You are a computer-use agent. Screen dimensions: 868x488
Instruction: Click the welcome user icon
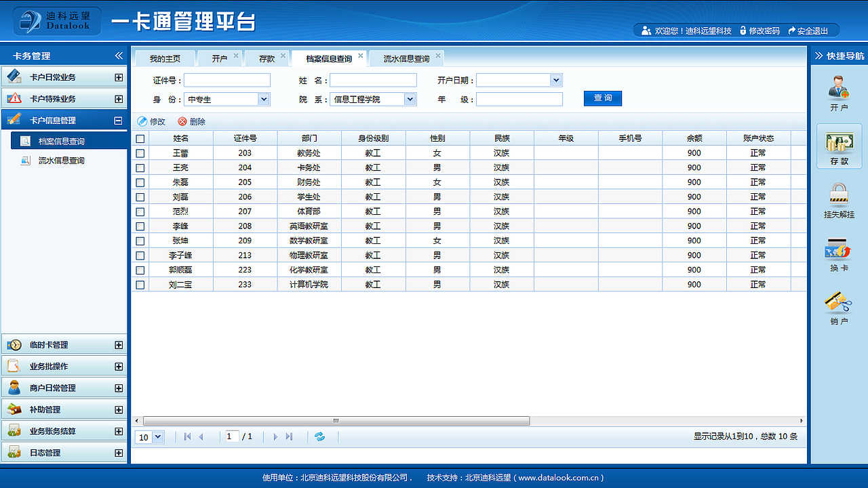pyautogui.click(x=646, y=30)
